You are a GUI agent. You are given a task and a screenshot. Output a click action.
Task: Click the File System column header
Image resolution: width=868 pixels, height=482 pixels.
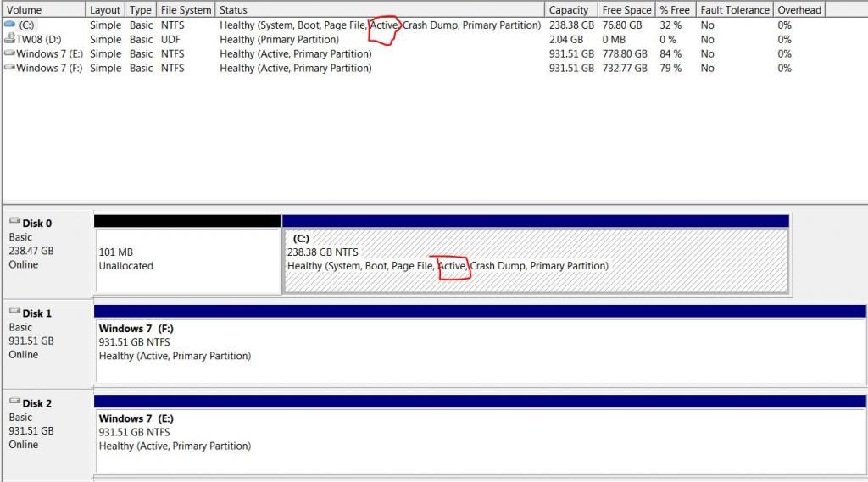pos(186,10)
